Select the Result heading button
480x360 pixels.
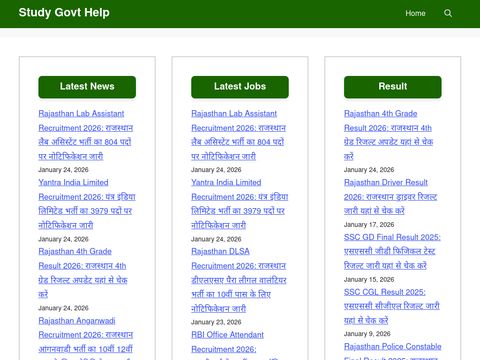(x=393, y=87)
